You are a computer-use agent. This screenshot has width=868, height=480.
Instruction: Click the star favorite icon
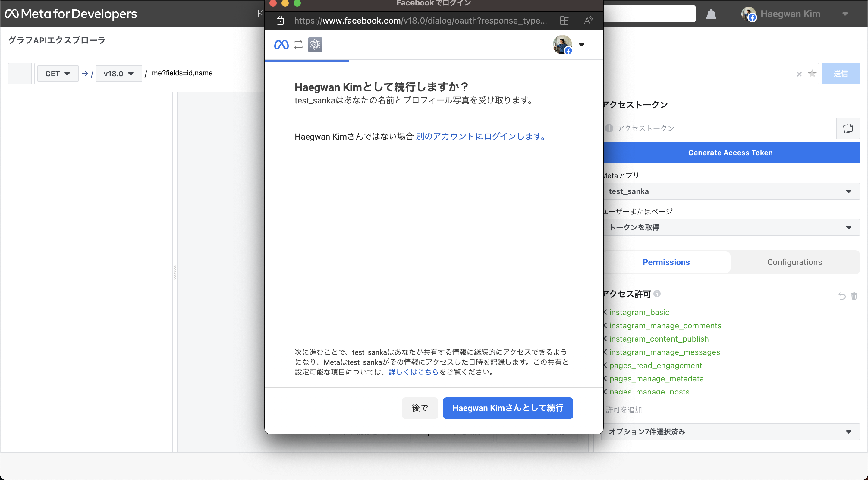click(x=812, y=74)
